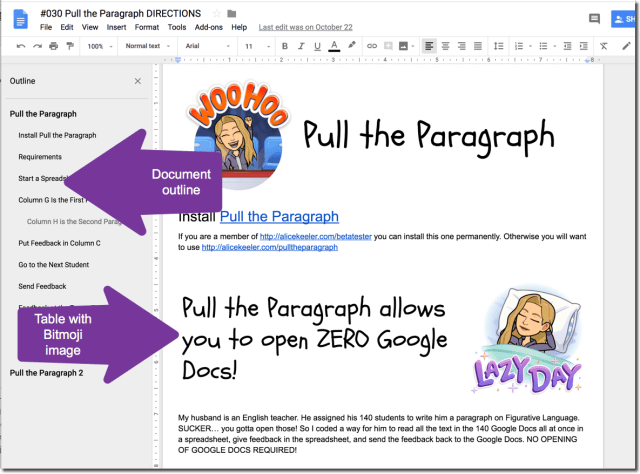
Task: Open the comments history icon
Action: 594,18
